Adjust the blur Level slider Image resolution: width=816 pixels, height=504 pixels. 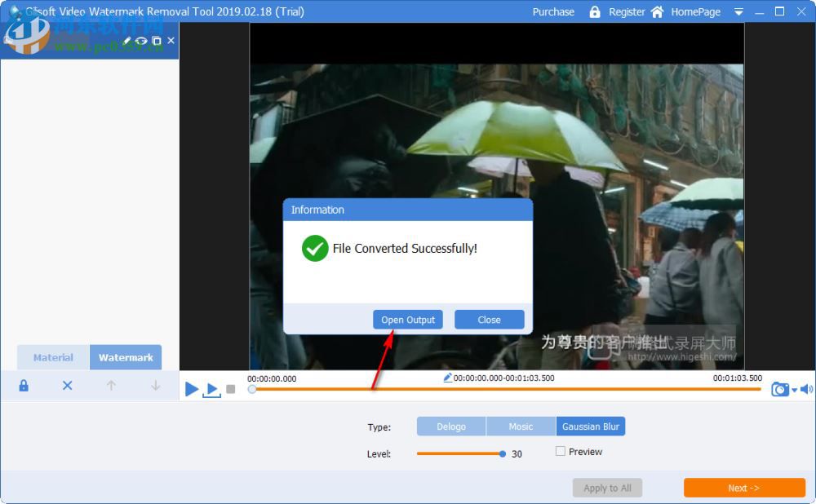(x=501, y=453)
